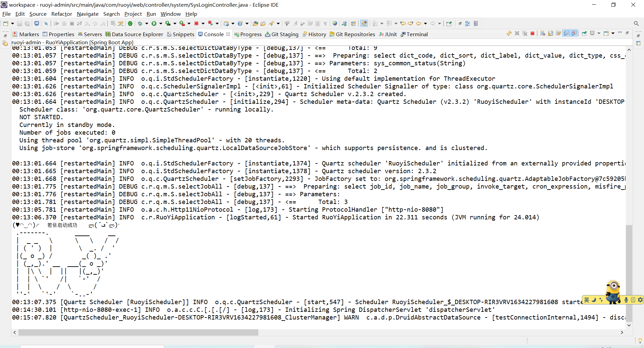
Task: Click the green Run play icon
Action: coord(154,23)
